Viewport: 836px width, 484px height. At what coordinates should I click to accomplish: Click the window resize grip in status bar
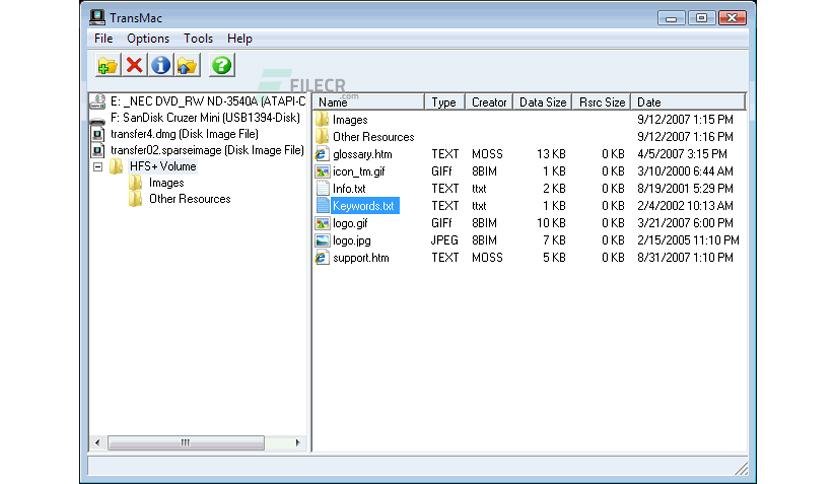[742, 469]
